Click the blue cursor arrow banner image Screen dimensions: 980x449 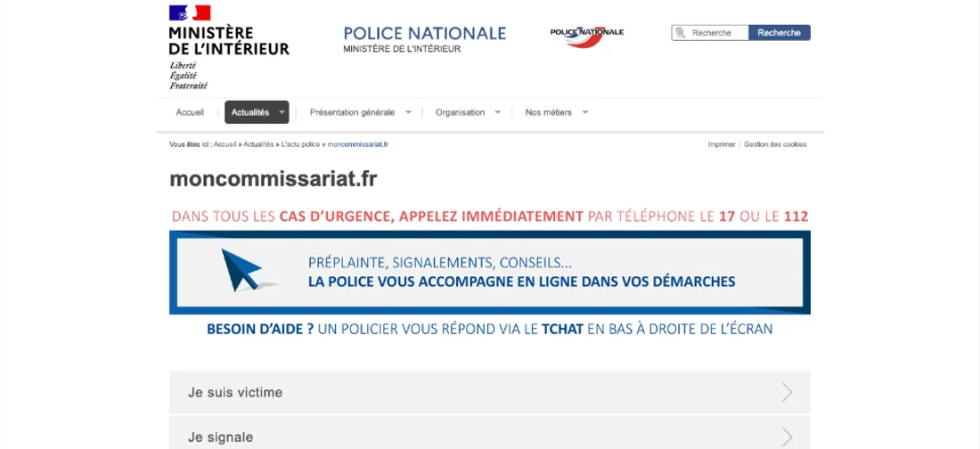(x=247, y=271)
